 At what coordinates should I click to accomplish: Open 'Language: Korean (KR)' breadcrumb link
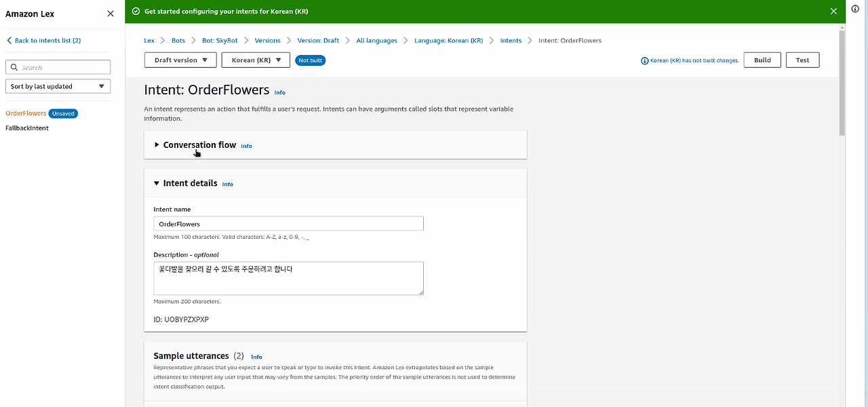(449, 41)
